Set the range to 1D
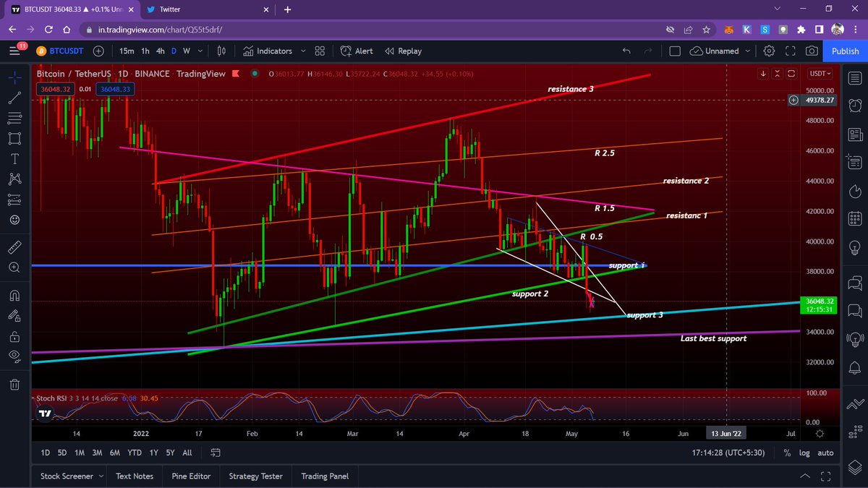The width and height of the screenshot is (868, 488). tap(45, 453)
